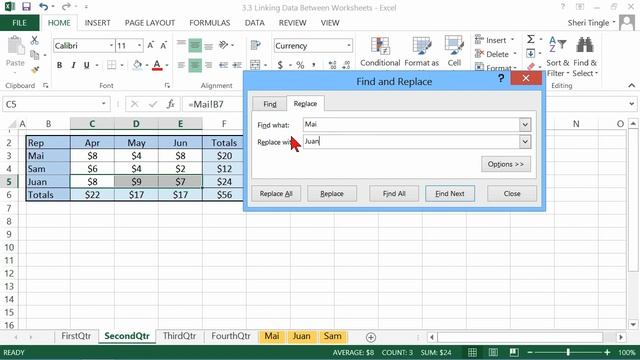The image size is (640, 360).
Task: Toggle underline formatting
Action: [87, 65]
